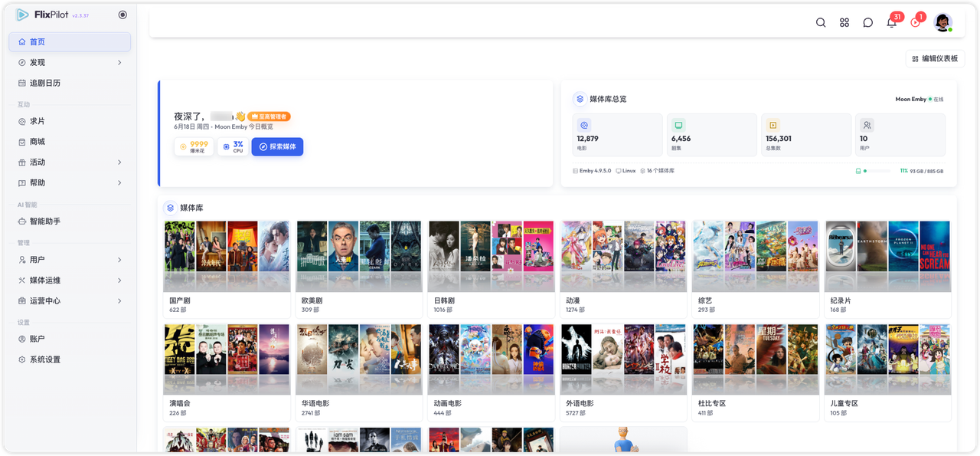Click the 电影 stat card icon

pos(584,125)
